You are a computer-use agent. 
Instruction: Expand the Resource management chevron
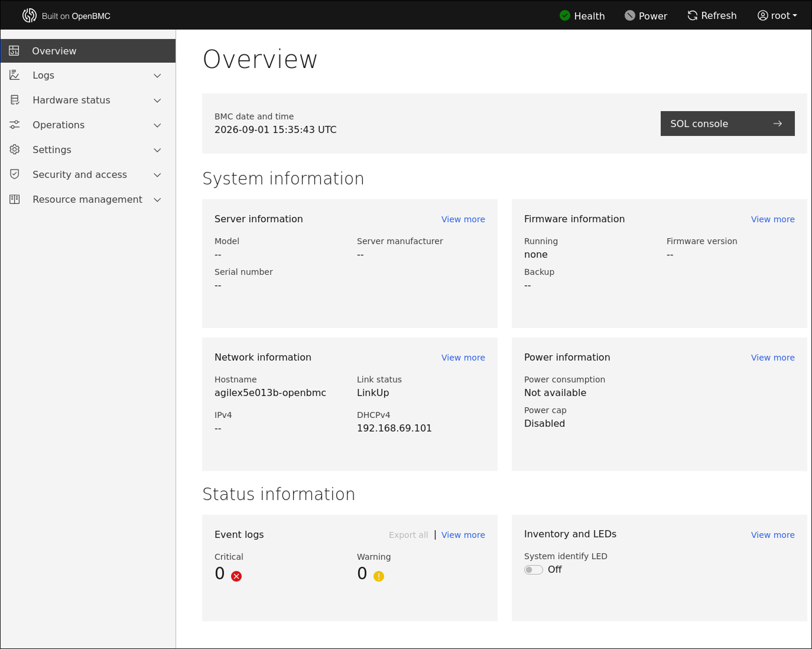[157, 200]
